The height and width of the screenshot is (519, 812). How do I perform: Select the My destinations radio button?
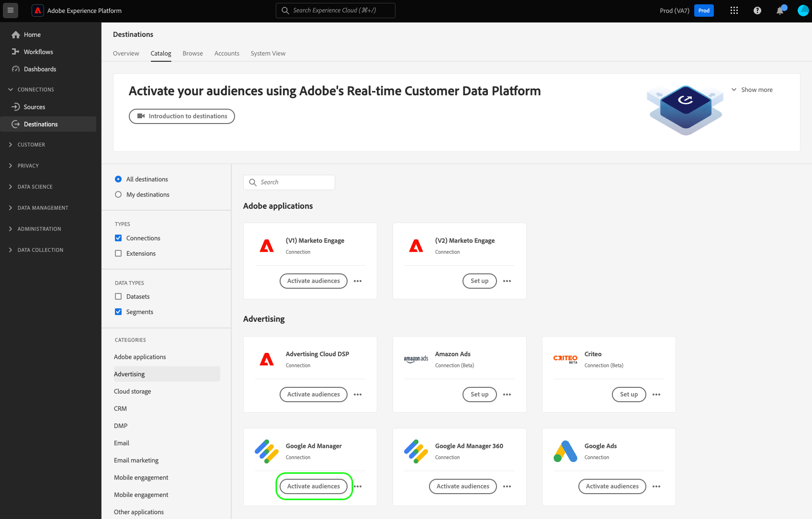pyautogui.click(x=118, y=194)
